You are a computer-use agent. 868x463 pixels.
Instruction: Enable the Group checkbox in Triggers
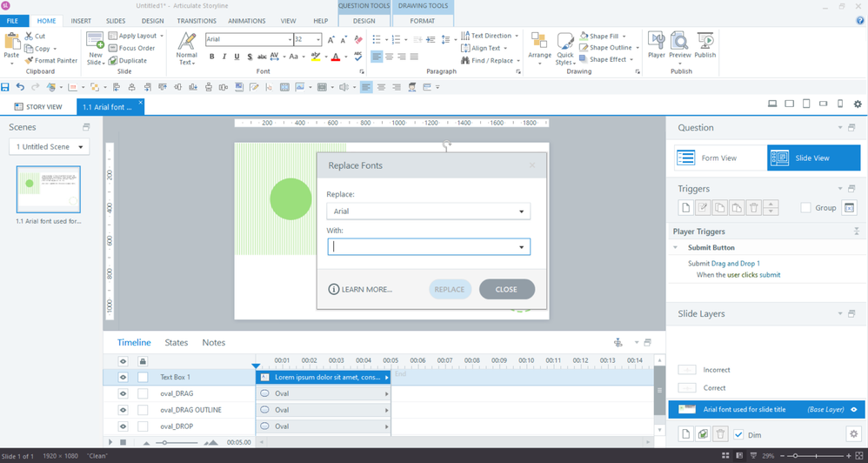tap(805, 208)
